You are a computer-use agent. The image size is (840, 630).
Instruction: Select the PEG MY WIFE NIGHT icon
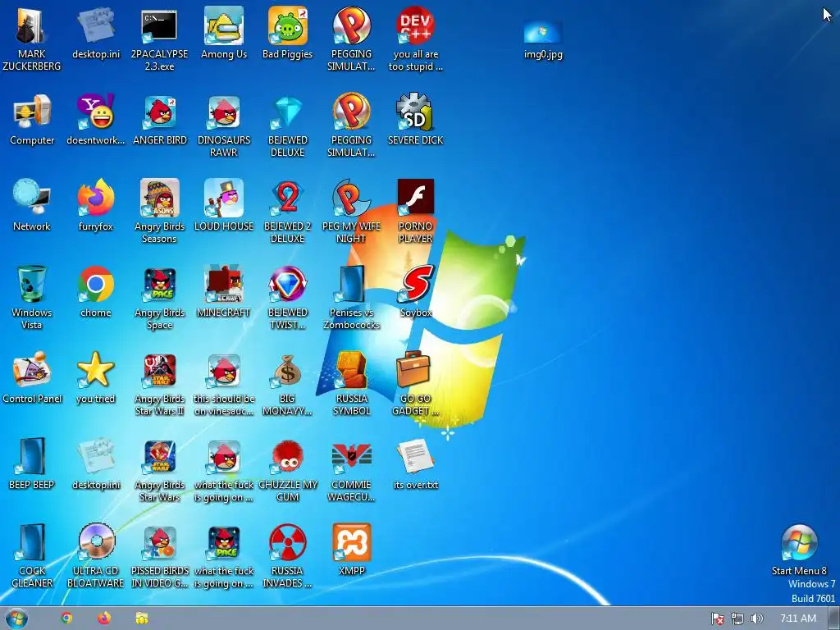(351, 211)
